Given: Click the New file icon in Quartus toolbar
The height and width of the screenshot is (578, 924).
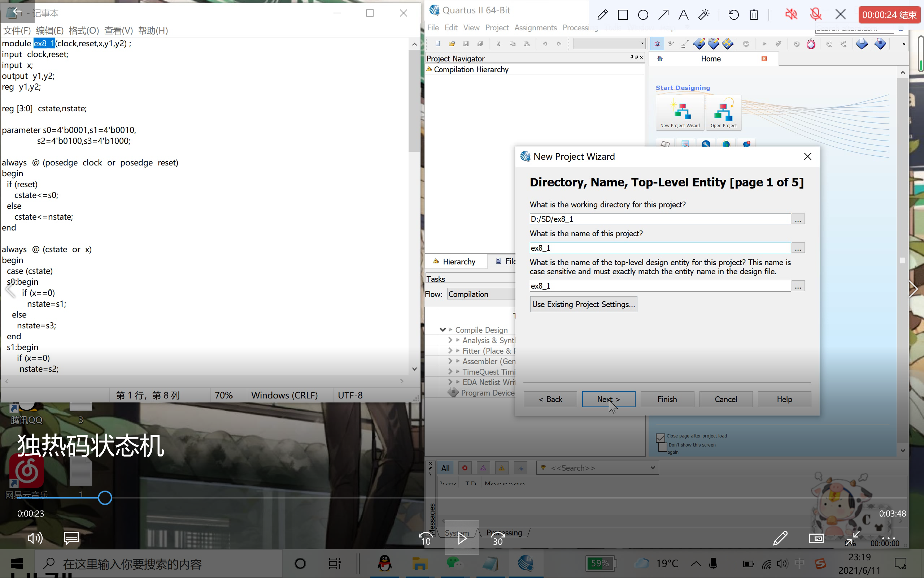Looking at the screenshot, I should click(438, 44).
